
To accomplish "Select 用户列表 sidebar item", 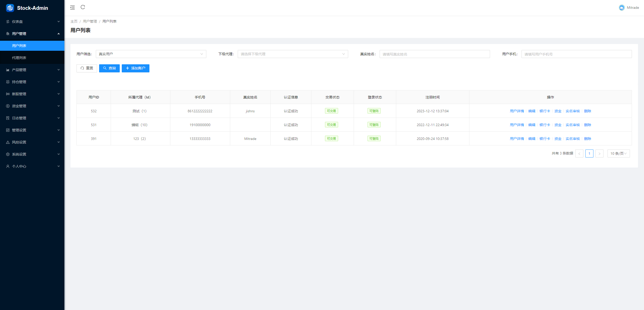I will tap(19, 46).
